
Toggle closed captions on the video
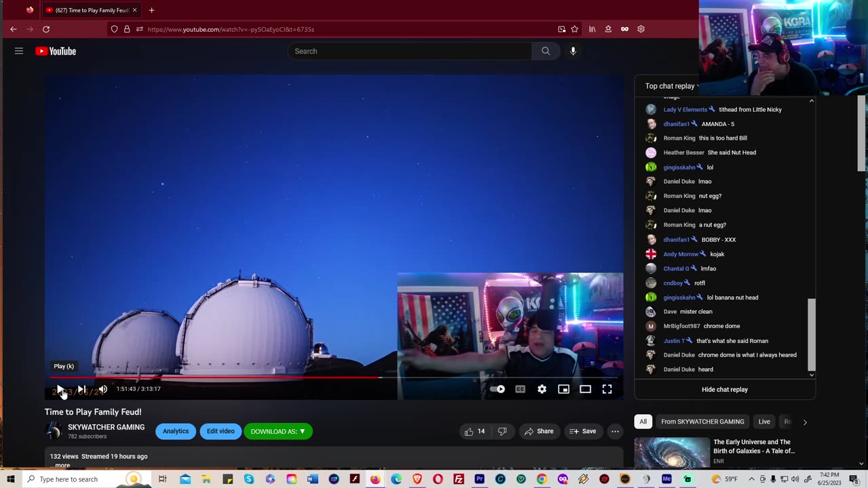[x=520, y=389]
